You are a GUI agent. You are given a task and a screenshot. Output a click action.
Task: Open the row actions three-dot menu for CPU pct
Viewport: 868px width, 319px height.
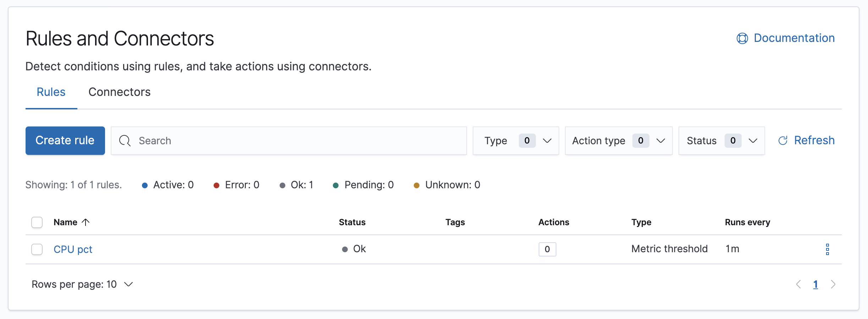pos(828,249)
